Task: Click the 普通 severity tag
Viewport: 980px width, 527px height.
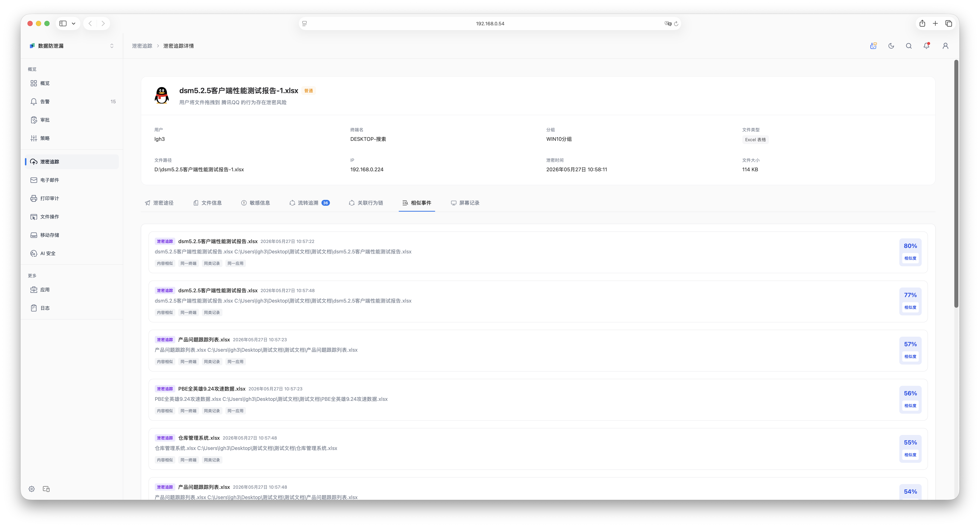Action: pos(308,91)
